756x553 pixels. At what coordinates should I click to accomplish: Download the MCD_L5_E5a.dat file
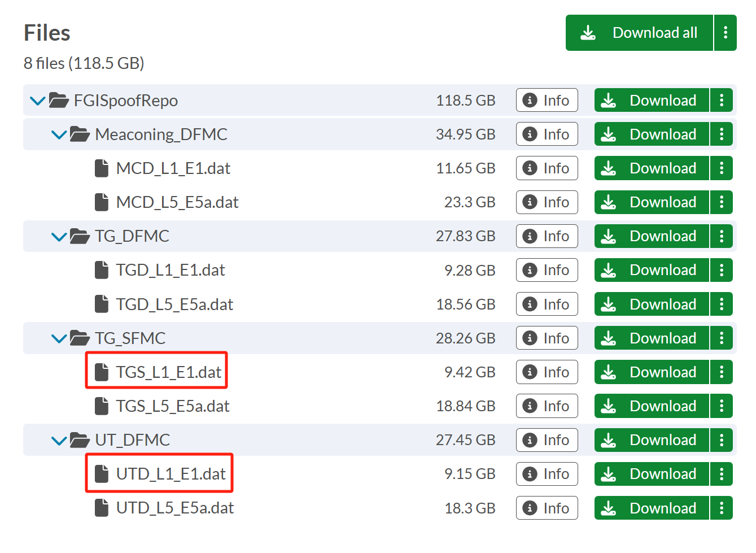[x=652, y=202]
